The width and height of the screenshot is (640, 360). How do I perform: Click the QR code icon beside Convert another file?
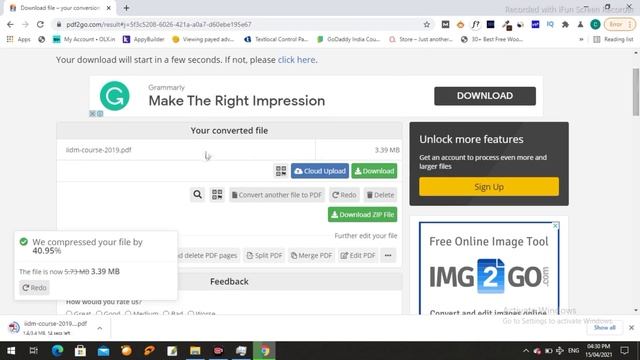click(217, 195)
